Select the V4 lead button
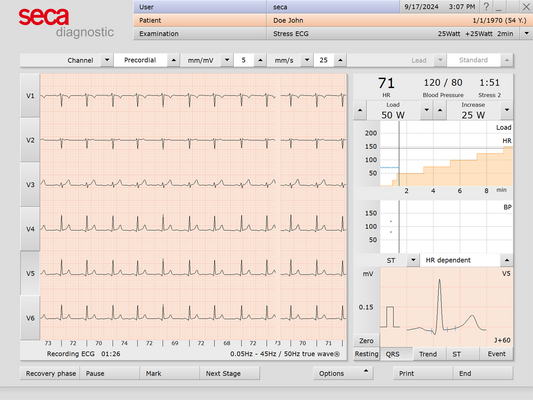 point(30,229)
